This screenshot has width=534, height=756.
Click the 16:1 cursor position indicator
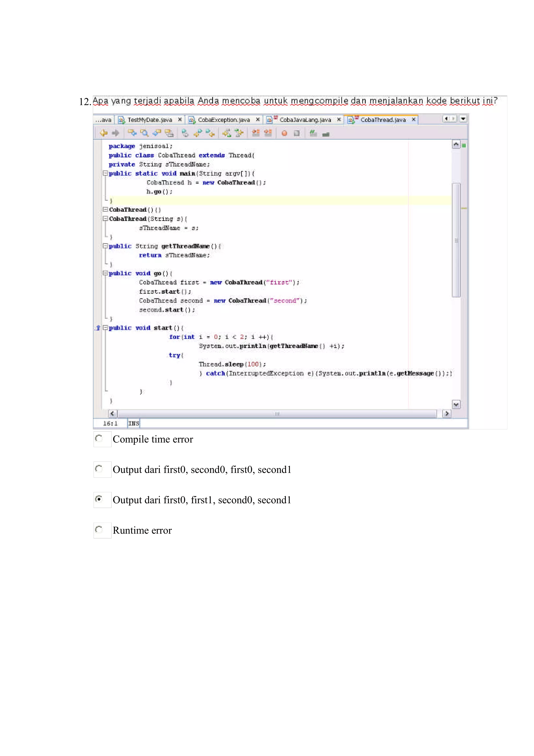coord(110,423)
